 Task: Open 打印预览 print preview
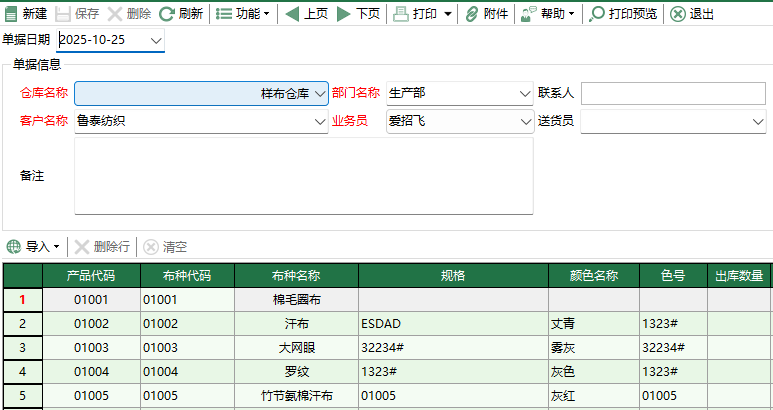[x=624, y=14]
